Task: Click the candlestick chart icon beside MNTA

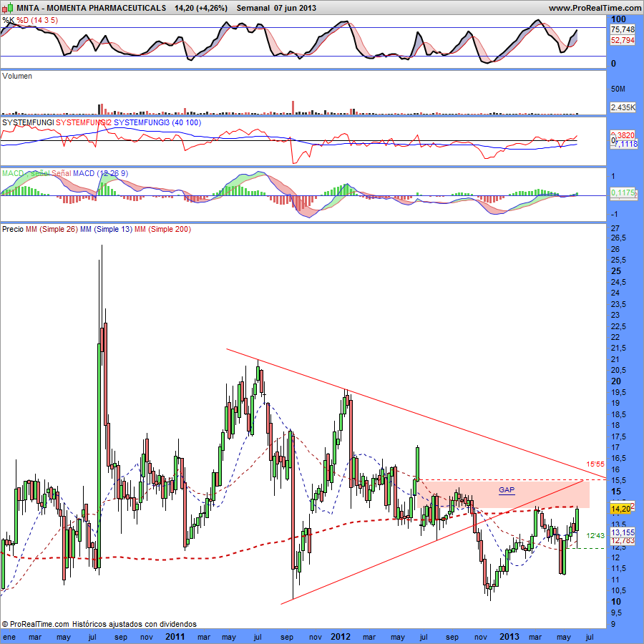Action: (8, 7)
